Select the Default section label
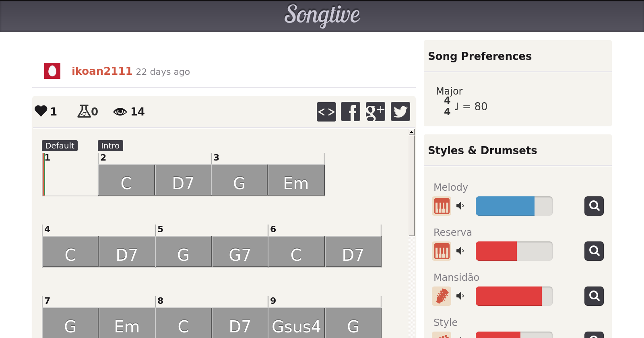Image resolution: width=644 pixels, height=338 pixels. [60, 146]
